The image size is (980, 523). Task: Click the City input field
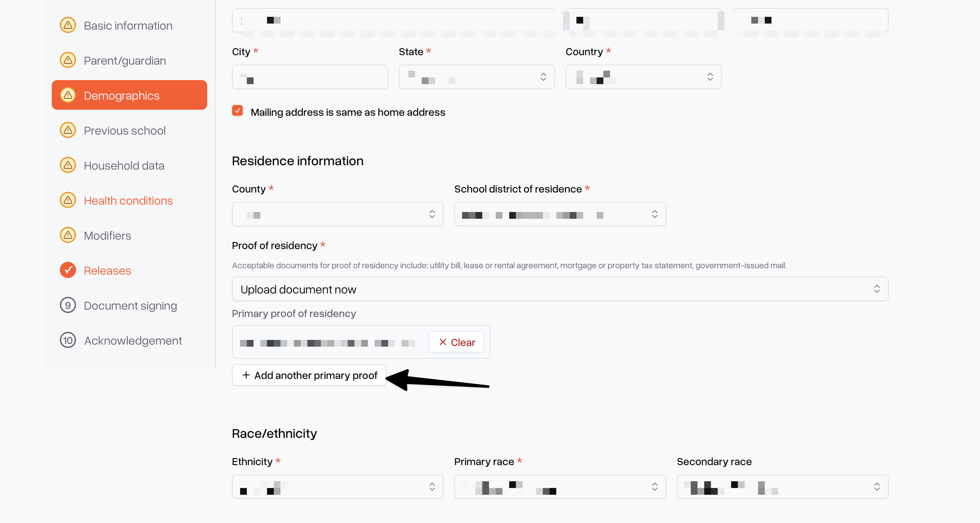[x=310, y=77]
